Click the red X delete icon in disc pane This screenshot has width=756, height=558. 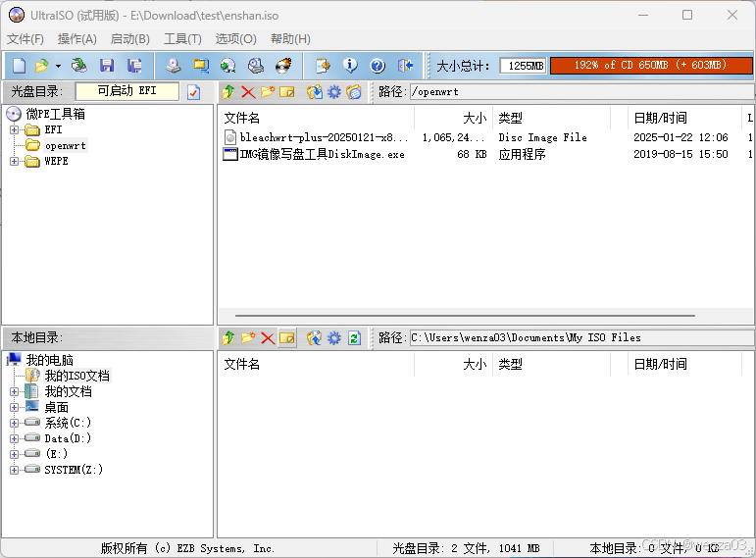(248, 91)
